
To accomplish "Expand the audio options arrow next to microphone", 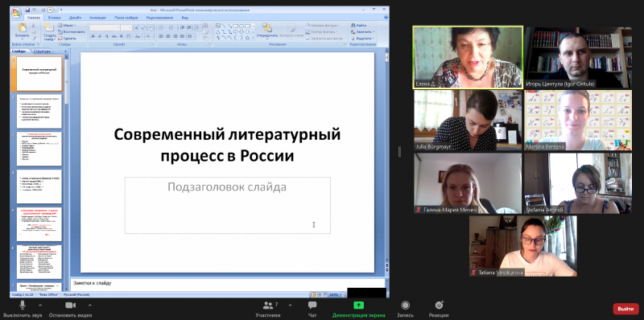I will 40,306.
